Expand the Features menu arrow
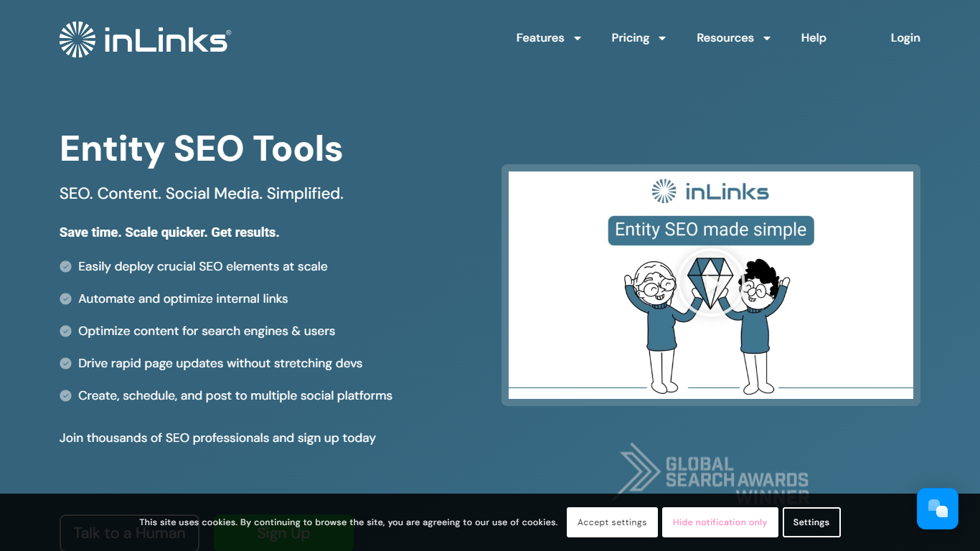980x551 pixels. tap(578, 39)
